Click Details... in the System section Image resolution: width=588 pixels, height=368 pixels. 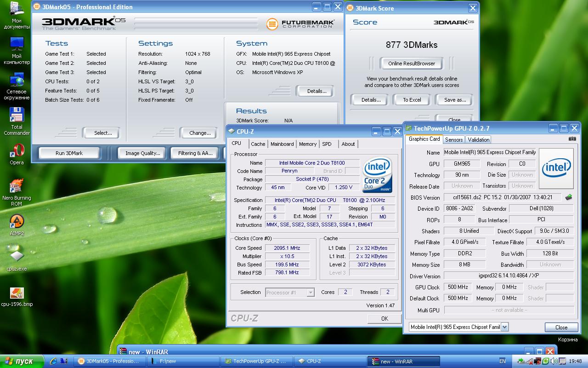(317, 91)
